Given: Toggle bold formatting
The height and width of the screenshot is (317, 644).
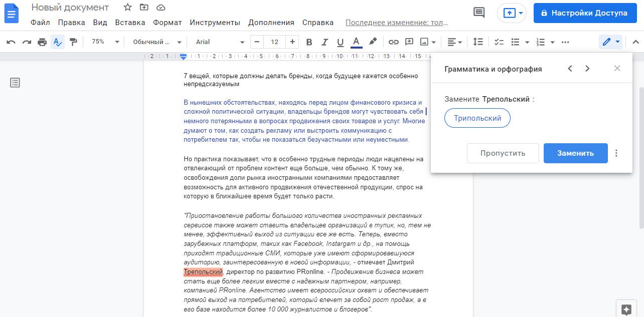Looking at the screenshot, I should (309, 42).
